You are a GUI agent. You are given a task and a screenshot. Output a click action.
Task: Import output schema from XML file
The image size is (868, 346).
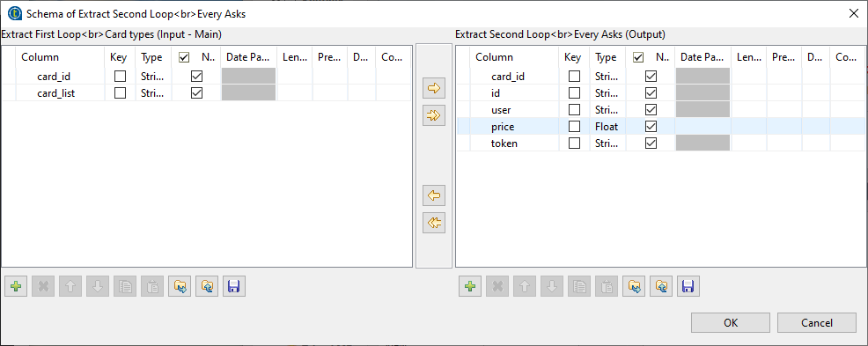tap(633, 286)
